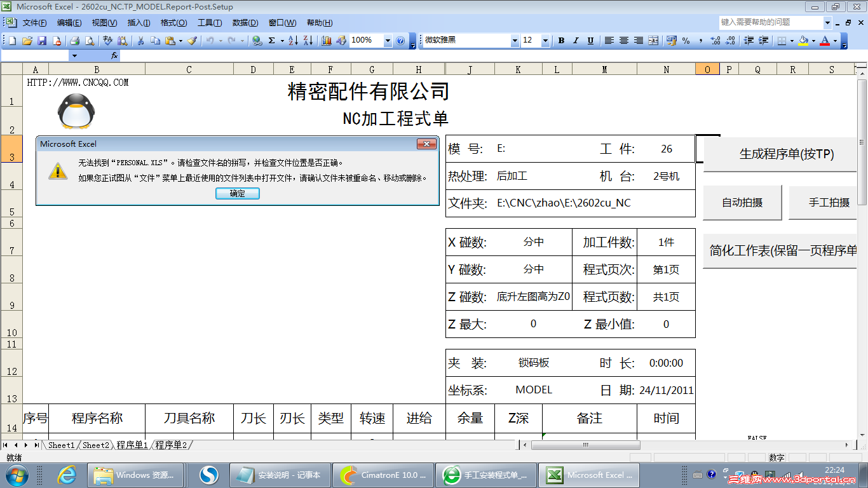This screenshot has height=488, width=868.
Task: Toggle Bold formatting
Action: (561, 41)
